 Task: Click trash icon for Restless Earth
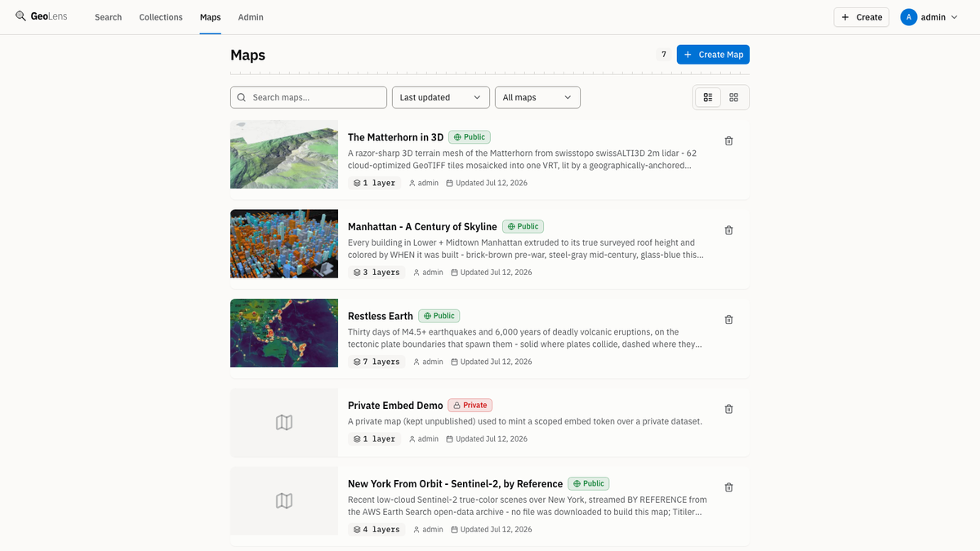[x=728, y=319]
